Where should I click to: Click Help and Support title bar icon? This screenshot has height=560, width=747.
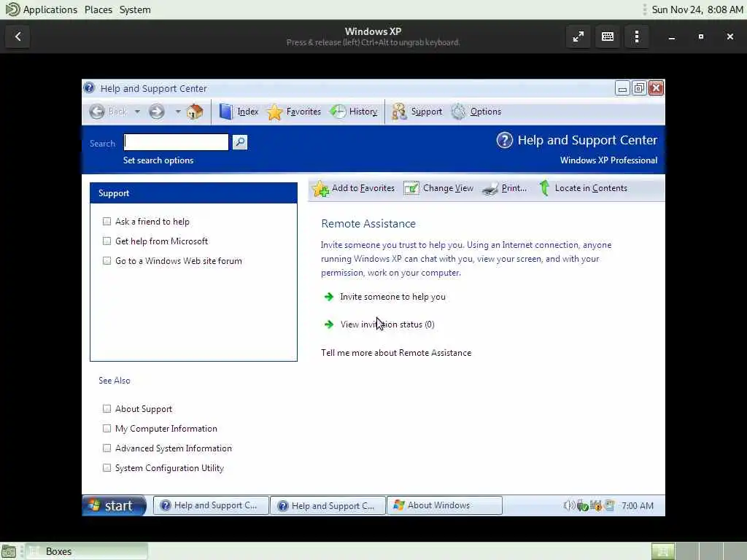coord(89,88)
